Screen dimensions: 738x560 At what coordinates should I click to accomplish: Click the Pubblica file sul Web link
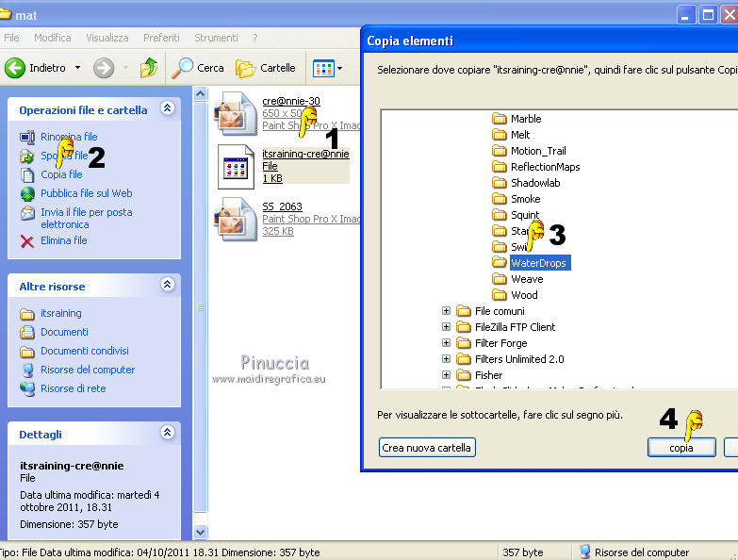[86, 193]
